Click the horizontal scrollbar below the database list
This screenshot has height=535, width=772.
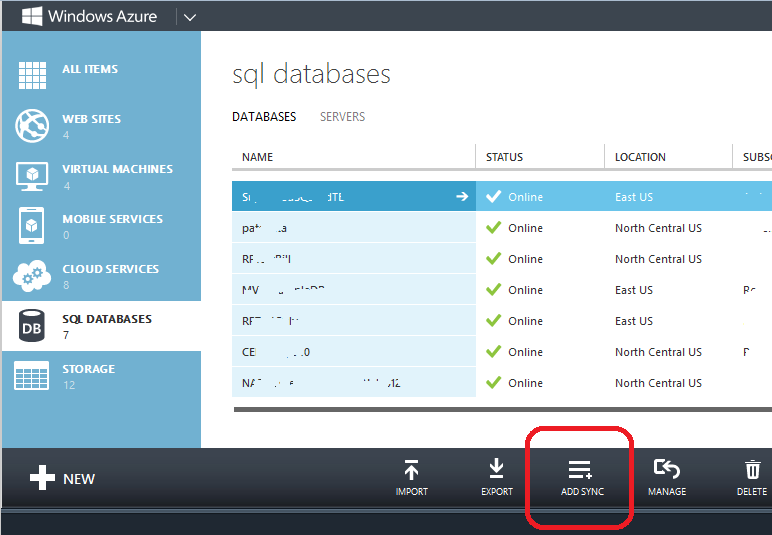[x=500, y=409]
